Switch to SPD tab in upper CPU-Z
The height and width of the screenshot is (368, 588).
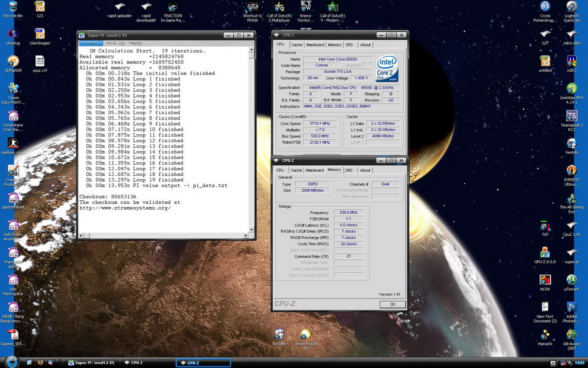point(349,45)
